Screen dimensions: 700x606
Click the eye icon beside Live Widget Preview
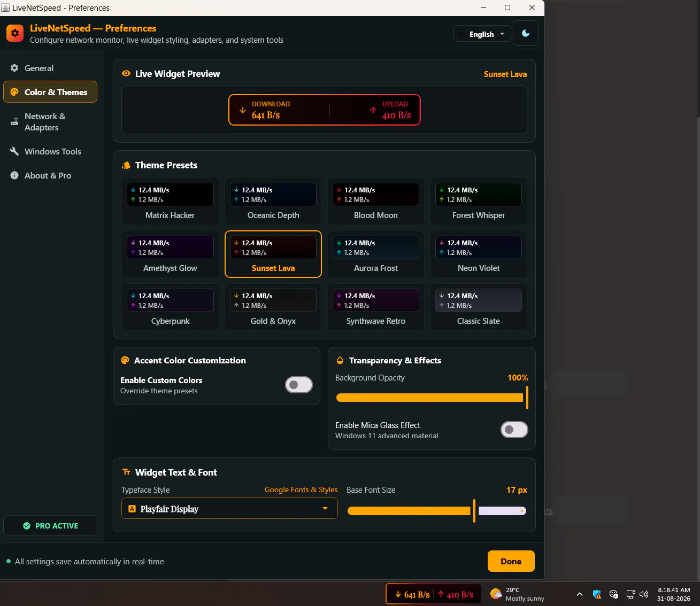coord(126,74)
